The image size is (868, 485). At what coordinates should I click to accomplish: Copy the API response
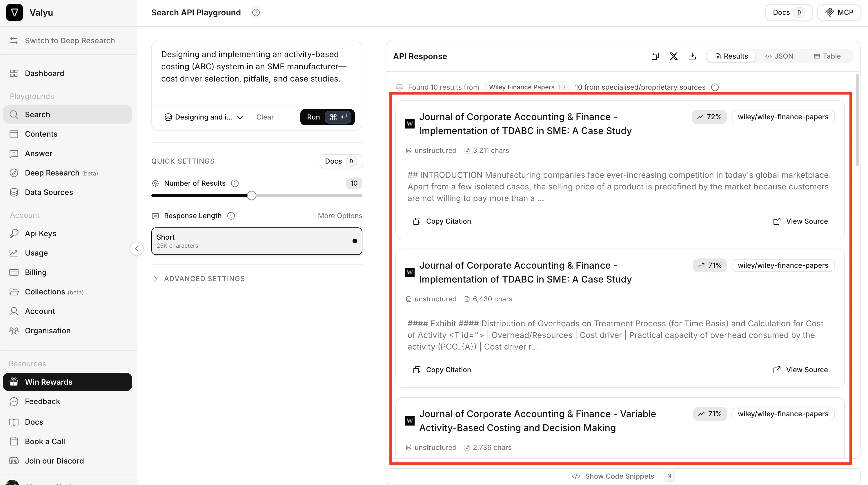pos(655,56)
